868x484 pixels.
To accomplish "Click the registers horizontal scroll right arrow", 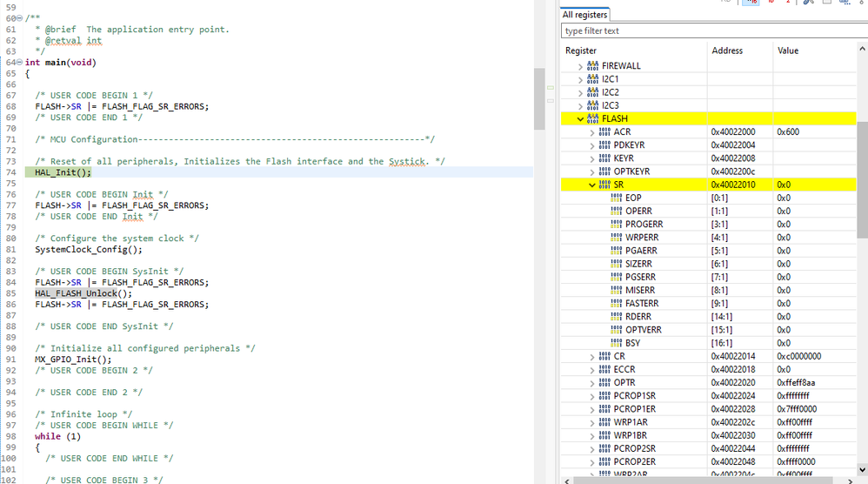I will [x=851, y=481].
